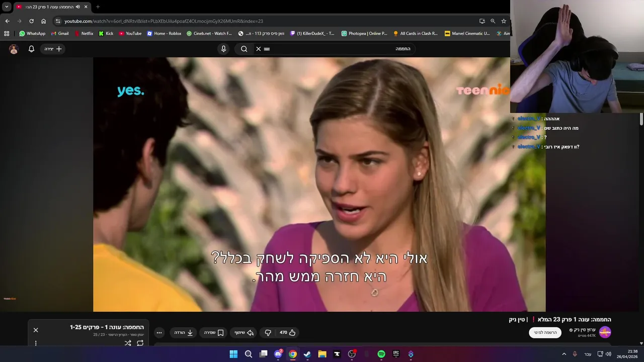Click the YouTube search magnifier button

pyautogui.click(x=244, y=49)
